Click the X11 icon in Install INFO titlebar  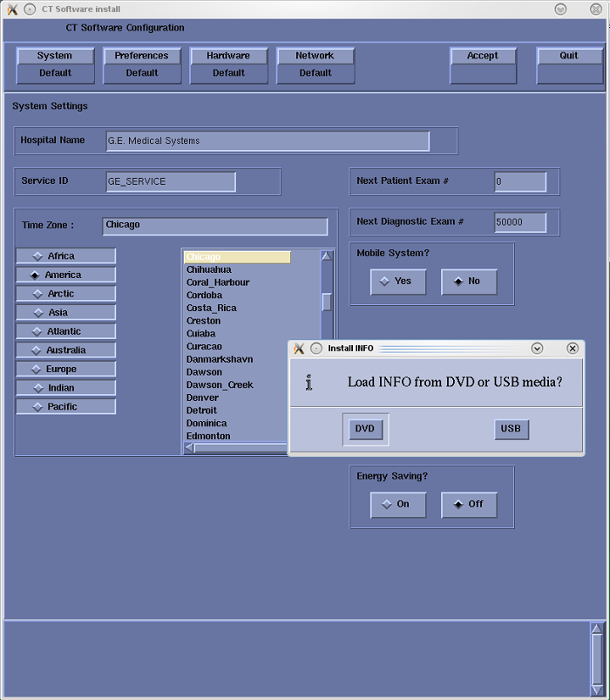[299, 349]
